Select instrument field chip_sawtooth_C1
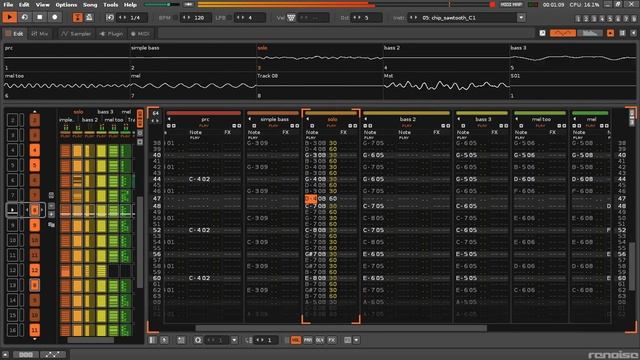Viewport: 640px width, 360px height. pyautogui.click(x=462, y=18)
